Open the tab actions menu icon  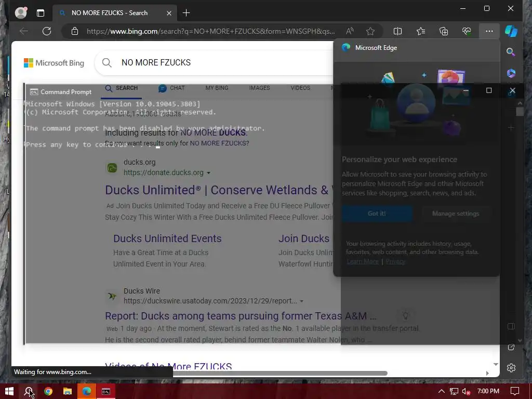coord(41,13)
